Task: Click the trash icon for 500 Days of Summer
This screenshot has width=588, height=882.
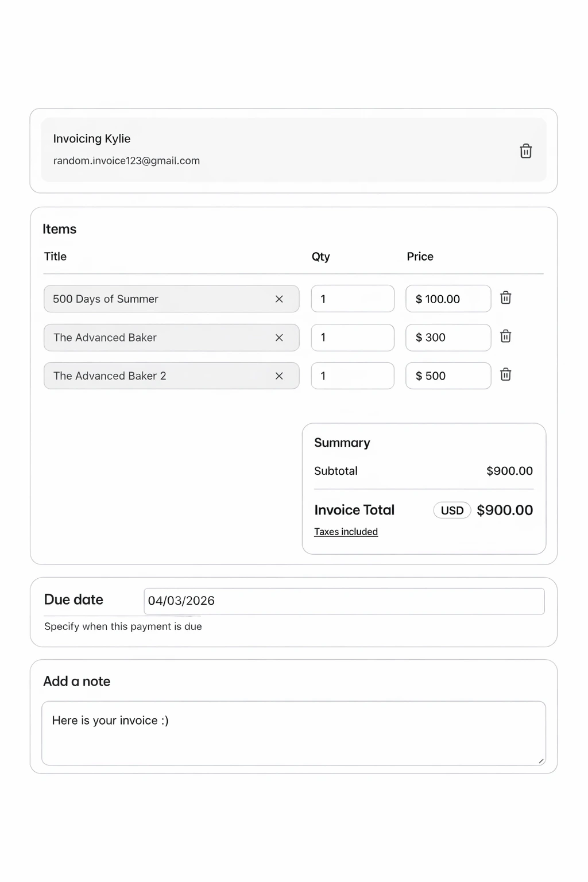Action: coord(505,298)
